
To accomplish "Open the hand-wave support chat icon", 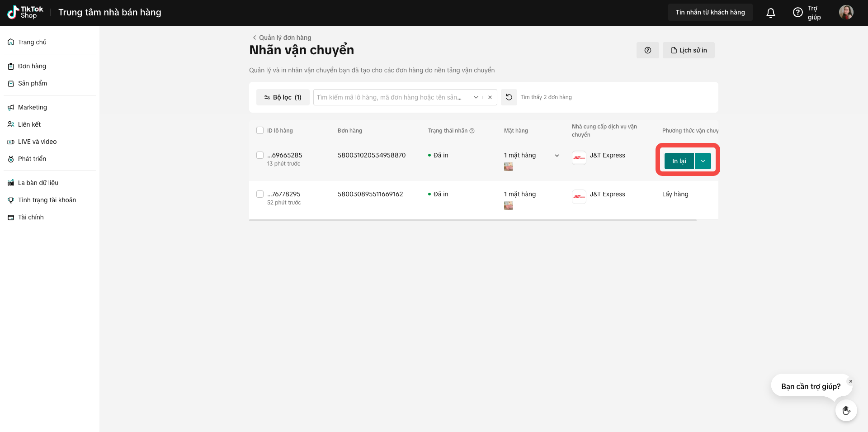I will point(846,411).
